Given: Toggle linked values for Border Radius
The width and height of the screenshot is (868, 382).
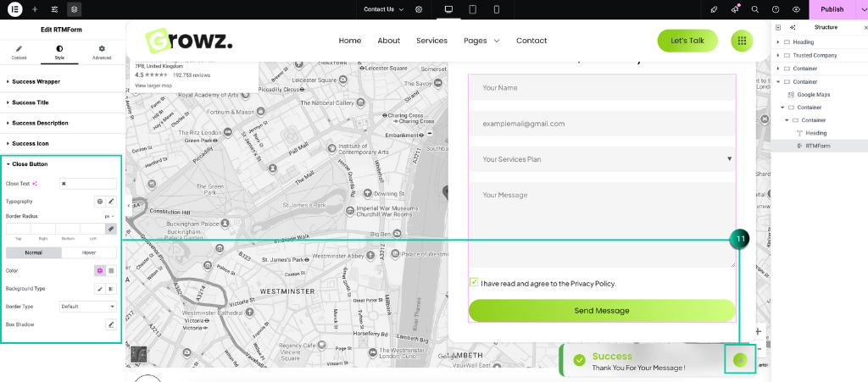Looking at the screenshot, I should click(x=111, y=229).
